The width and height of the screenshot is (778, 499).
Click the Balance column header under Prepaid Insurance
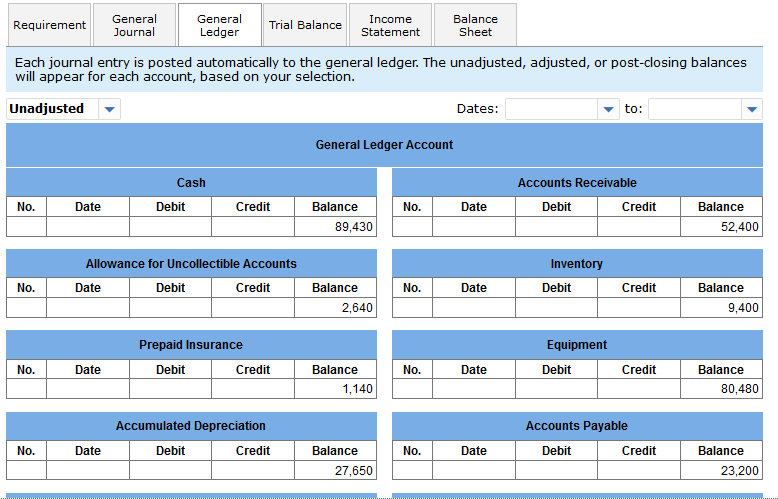(335, 370)
